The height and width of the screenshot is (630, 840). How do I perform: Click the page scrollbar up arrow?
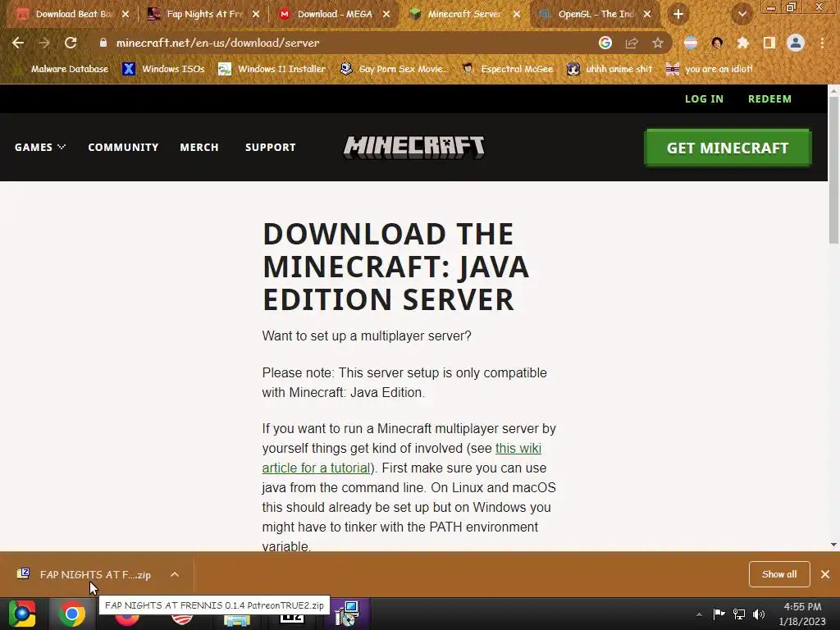click(833, 90)
